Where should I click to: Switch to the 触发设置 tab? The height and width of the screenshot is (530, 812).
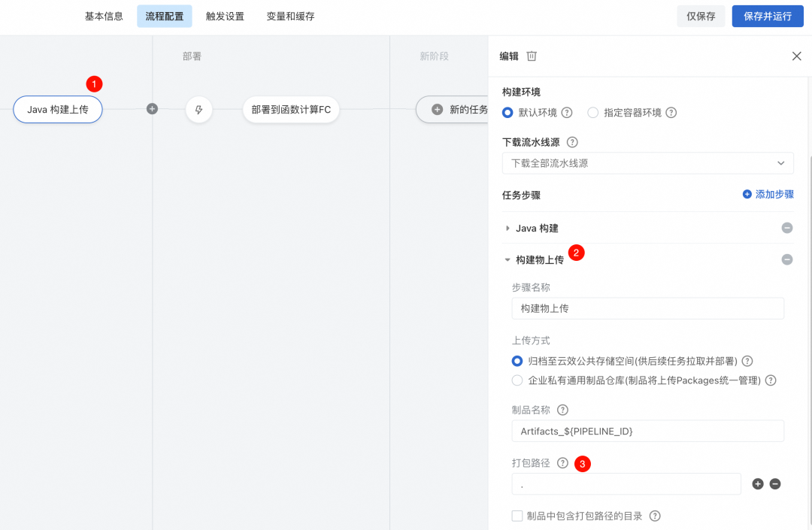click(x=225, y=16)
